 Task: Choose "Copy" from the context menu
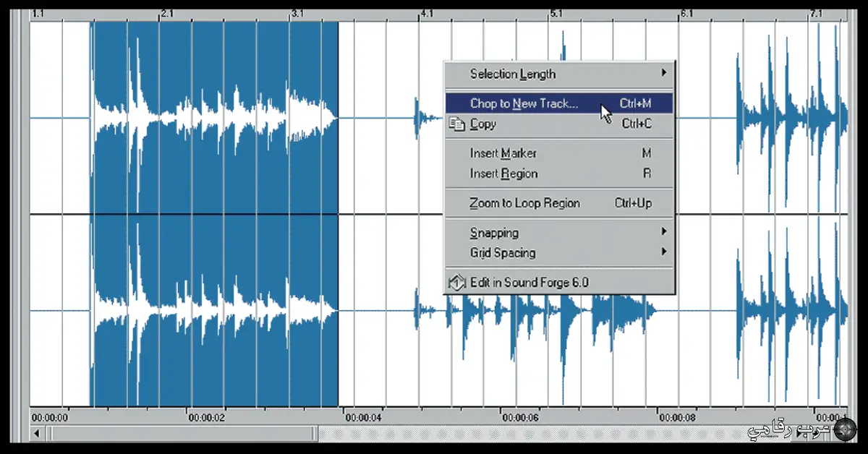click(485, 124)
